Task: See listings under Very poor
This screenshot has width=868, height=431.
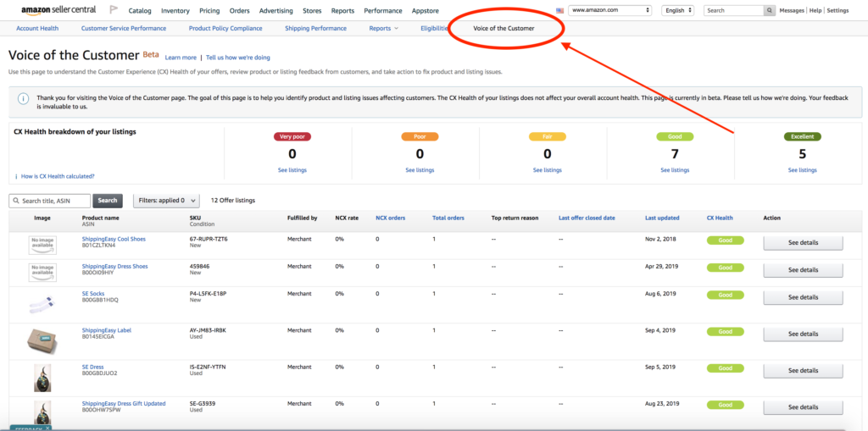Action: pyautogui.click(x=292, y=170)
